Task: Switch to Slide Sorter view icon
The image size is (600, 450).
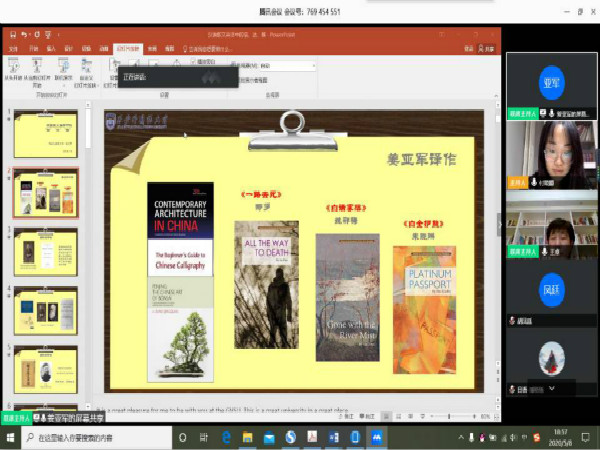Action: point(399,416)
